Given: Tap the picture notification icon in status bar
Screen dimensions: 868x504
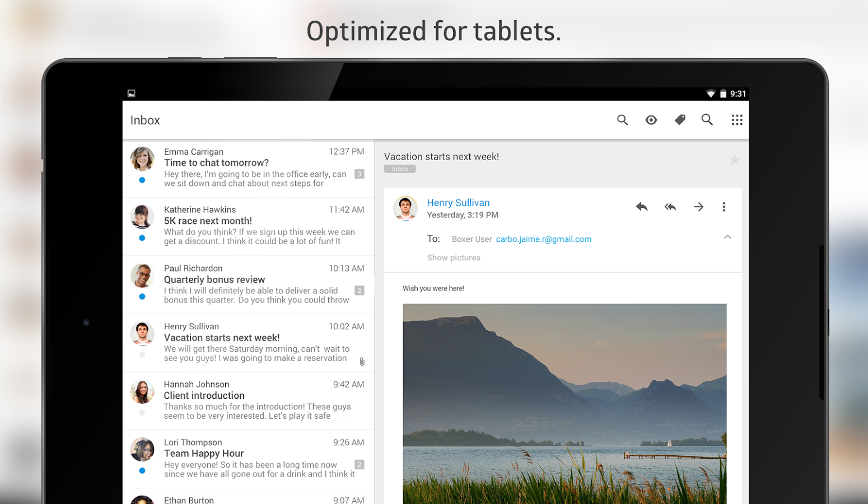Looking at the screenshot, I should (x=132, y=94).
